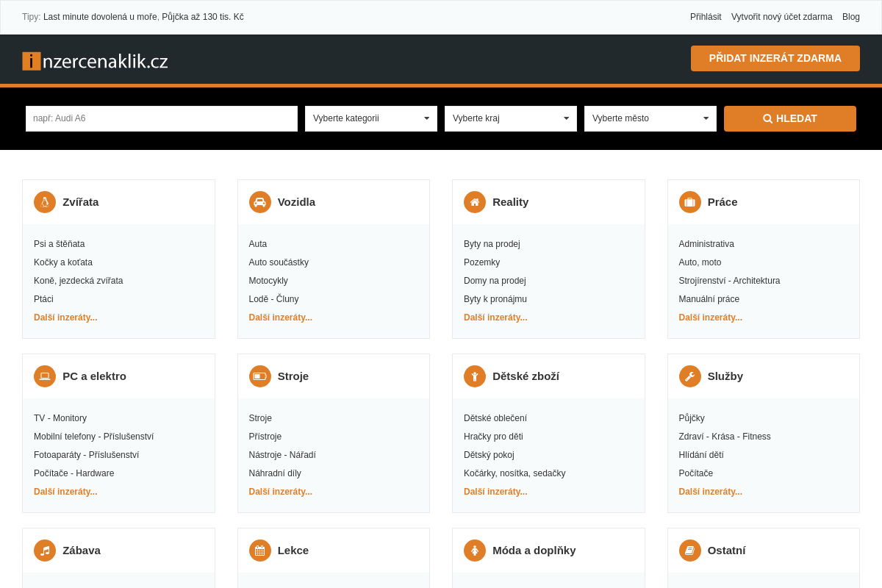
Task: Select Byty k pronájmu subcategory
Action: click(495, 299)
